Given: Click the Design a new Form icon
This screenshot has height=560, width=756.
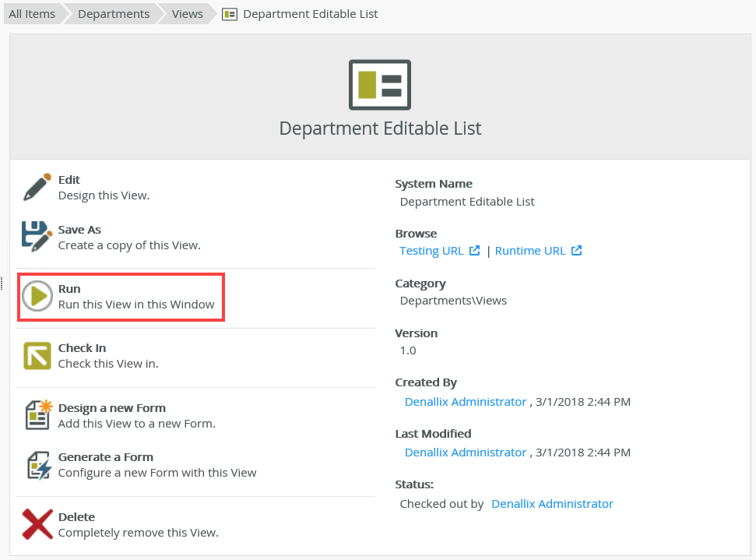Looking at the screenshot, I should (x=37, y=415).
